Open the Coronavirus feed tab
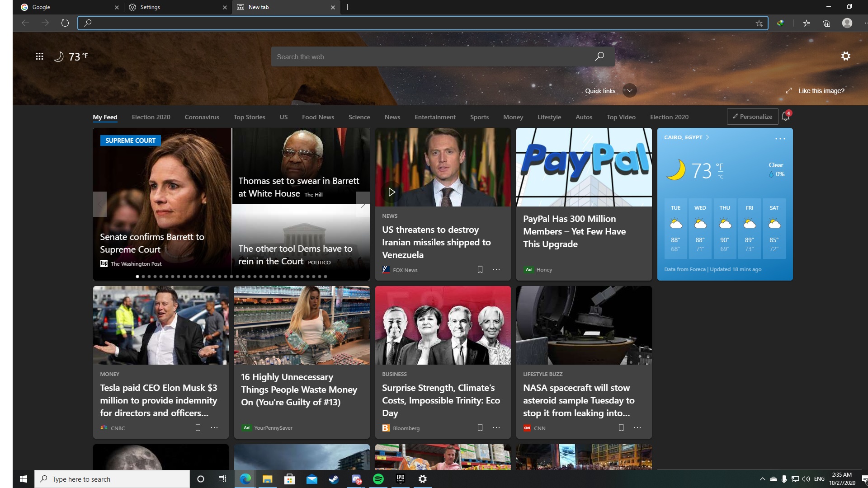The width and height of the screenshot is (868, 488). (202, 117)
